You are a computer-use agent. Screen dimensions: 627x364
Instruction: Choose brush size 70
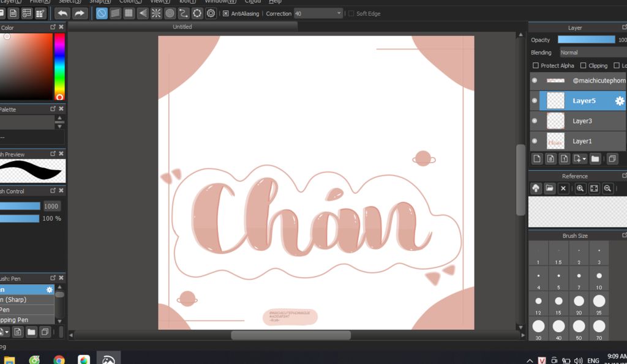click(599, 329)
